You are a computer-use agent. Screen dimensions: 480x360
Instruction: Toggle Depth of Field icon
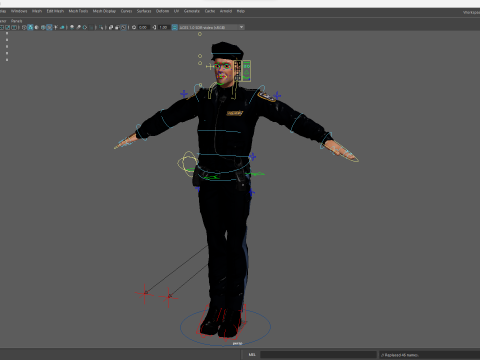coord(91,27)
